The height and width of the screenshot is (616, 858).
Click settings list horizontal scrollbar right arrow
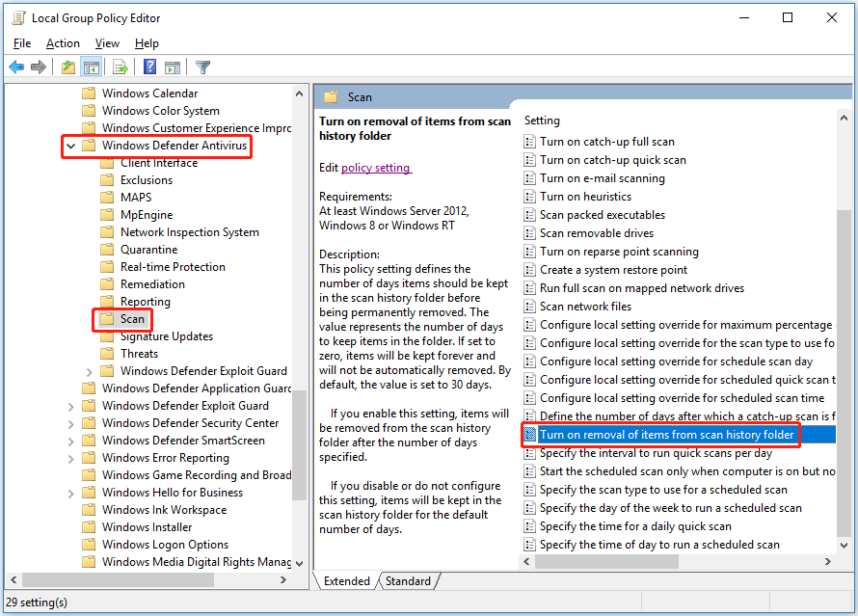click(828, 561)
